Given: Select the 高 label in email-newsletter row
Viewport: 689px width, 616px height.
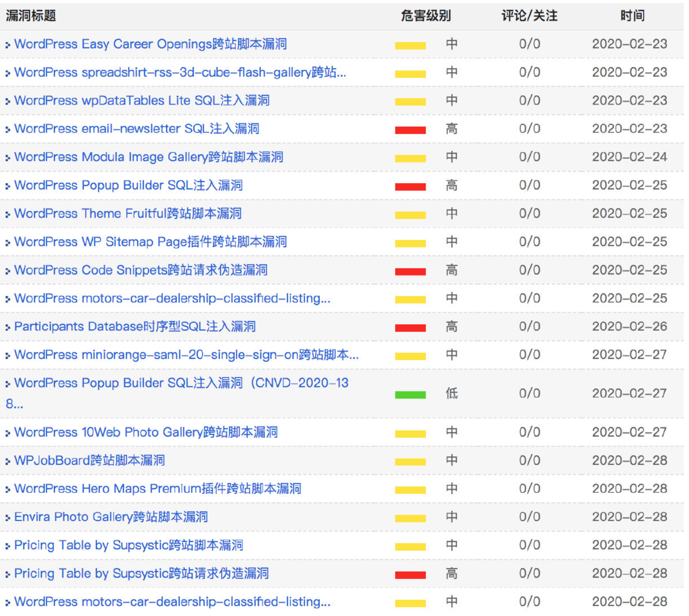Looking at the screenshot, I should point(452,129).
